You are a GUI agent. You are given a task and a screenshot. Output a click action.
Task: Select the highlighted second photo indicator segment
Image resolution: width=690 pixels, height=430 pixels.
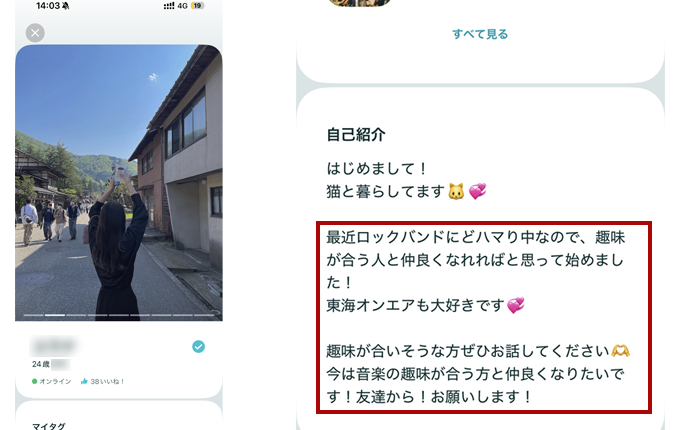tap(55, 315)
